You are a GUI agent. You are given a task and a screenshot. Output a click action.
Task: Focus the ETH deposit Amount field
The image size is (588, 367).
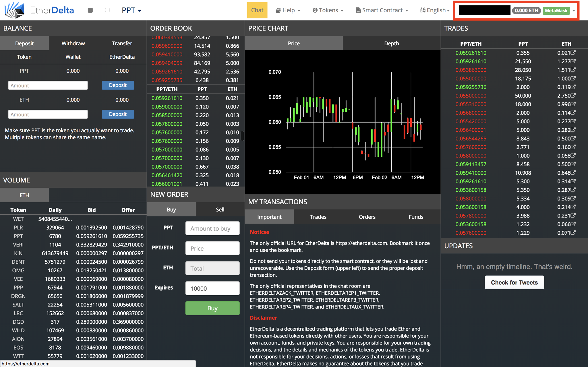(x=48, y=114)
